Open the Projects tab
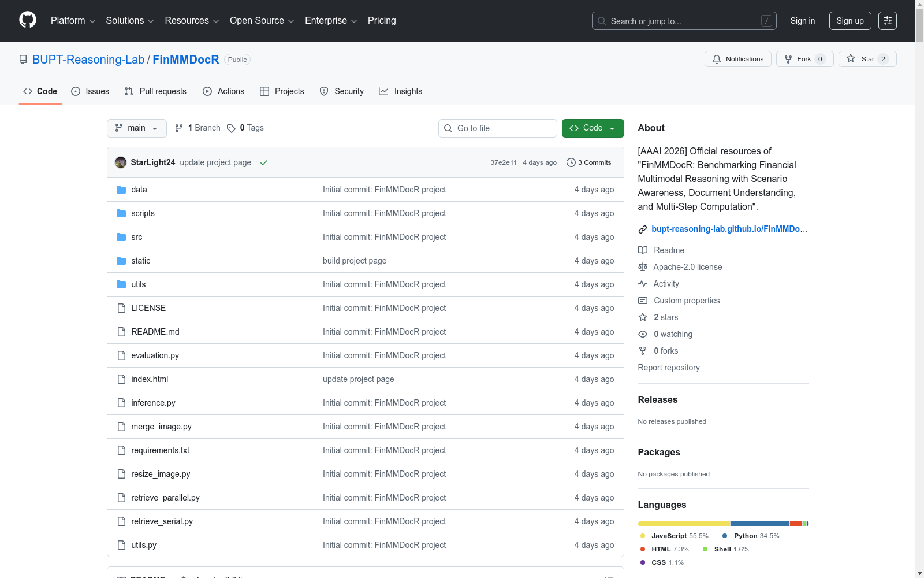Viewport: 924px width, 578px height. pos(282,91)
